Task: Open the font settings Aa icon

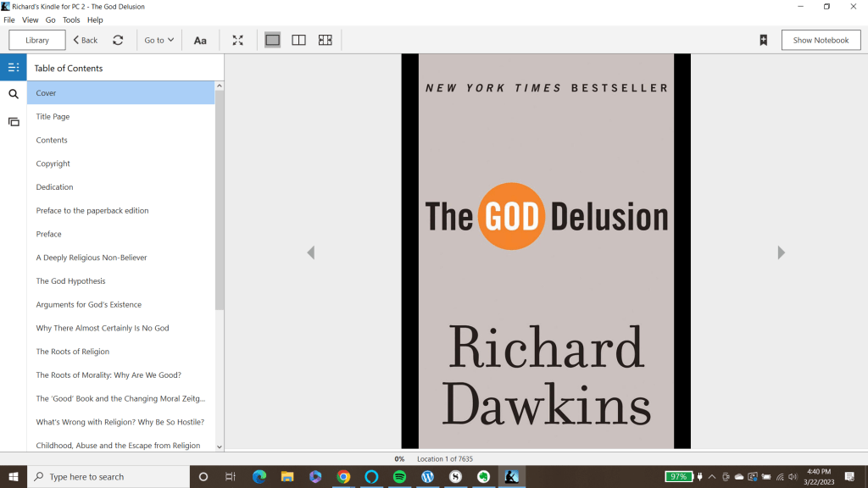Action: pyautogui.click(x=200, y=40)
